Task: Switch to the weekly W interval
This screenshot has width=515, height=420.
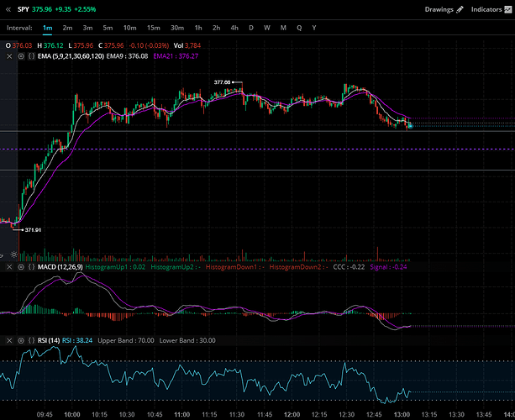Action: click(x=267, y=28)
